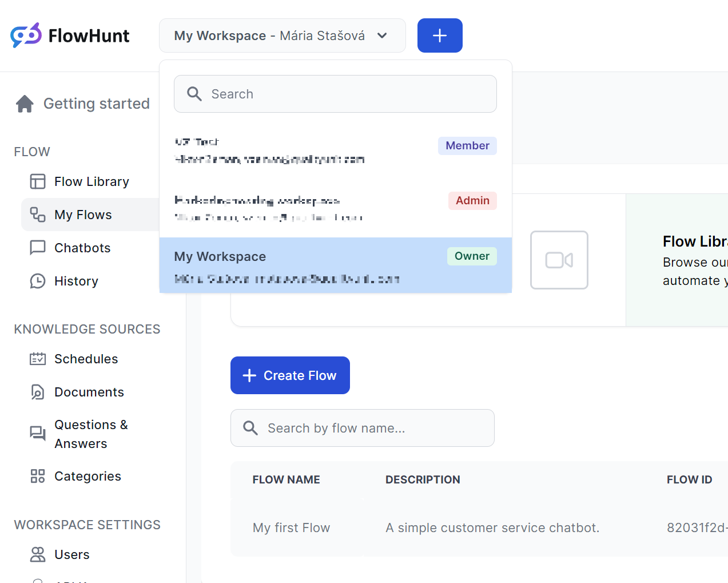Click the flow search input field
This screenshot has height=583, width=728.
(362, 427)
